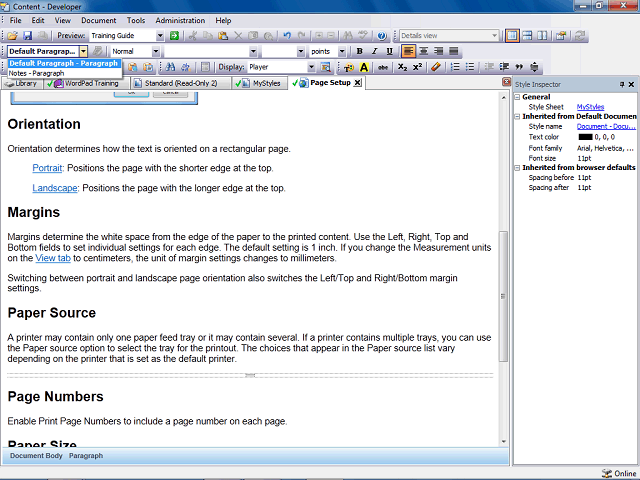The image size is (640, 480).
Task: Open the Display Player dropdown
Action: tap(311, 67)
